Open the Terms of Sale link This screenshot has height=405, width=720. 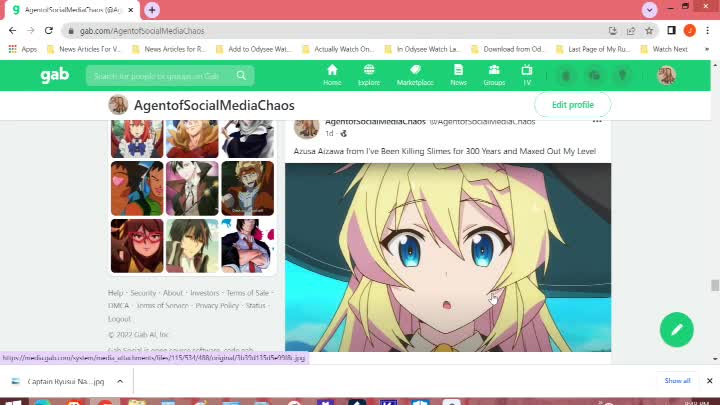[x=248, y=293]
